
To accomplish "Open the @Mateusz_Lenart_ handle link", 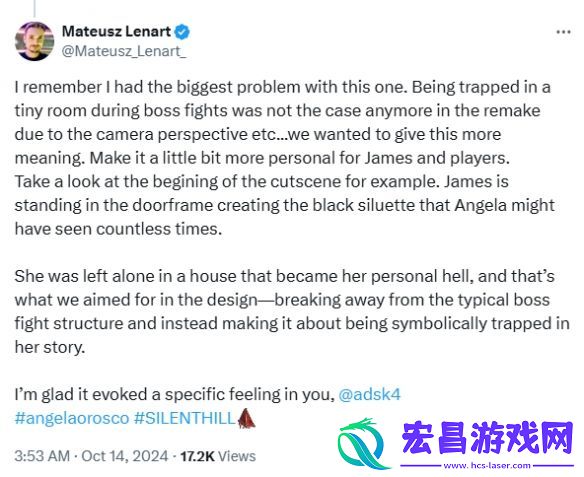I will click(x=124, y=51).
